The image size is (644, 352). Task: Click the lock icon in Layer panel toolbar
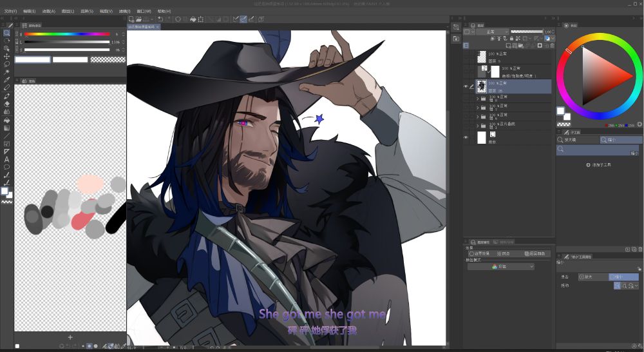(512, 38)
